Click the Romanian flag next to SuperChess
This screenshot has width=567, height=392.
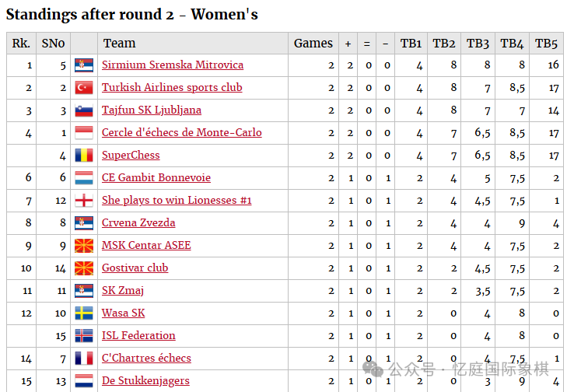pos(84,156)
